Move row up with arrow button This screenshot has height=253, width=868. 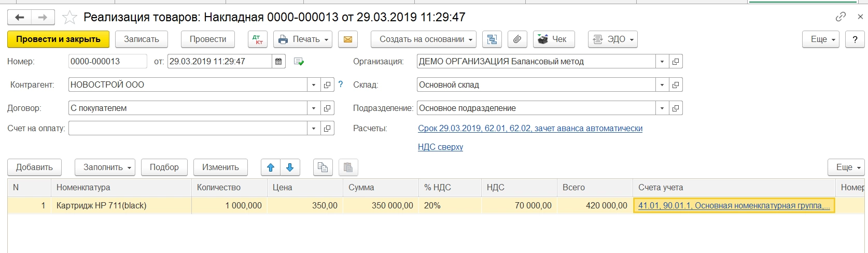coord(270,167)
